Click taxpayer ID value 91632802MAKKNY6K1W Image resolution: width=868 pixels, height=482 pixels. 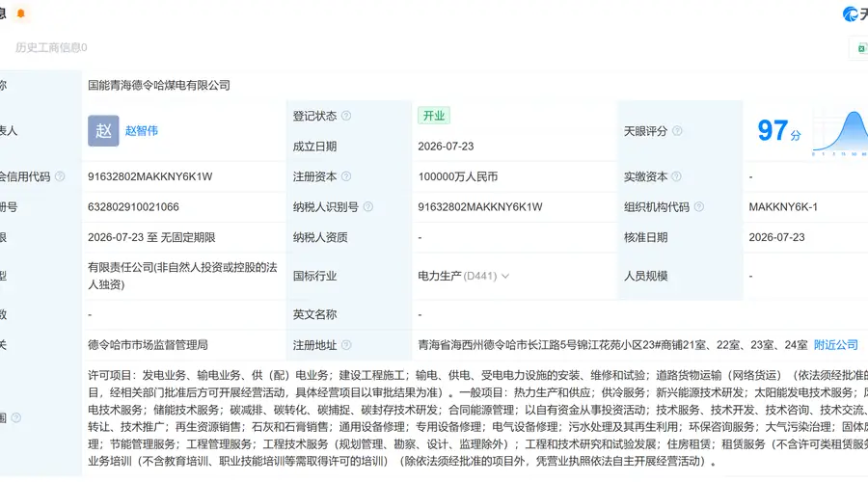click(x=480, y=207)
